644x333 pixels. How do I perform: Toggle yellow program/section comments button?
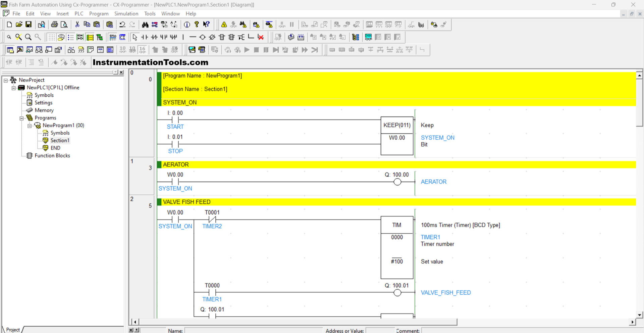[x=90, y=37]
